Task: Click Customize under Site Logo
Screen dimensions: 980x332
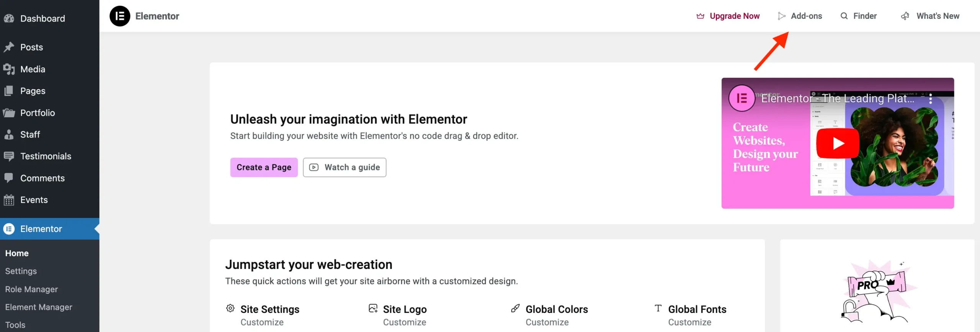Action: pos(405,322)
